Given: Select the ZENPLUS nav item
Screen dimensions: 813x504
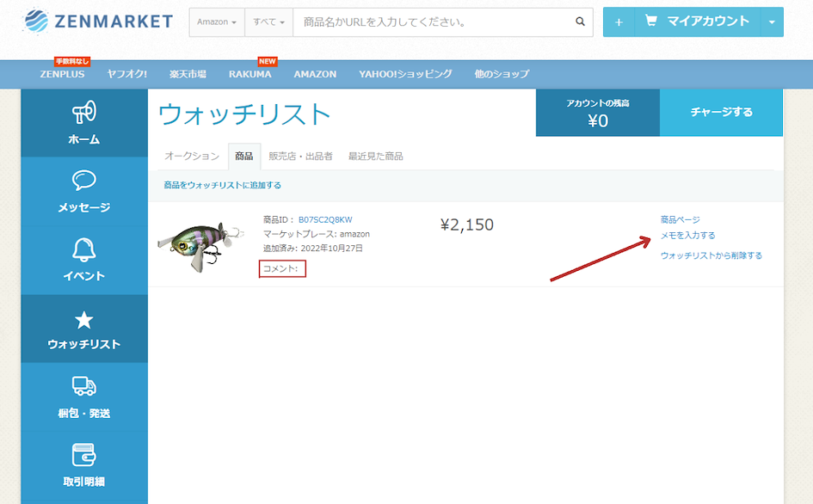Looking at the screenshot, I should tap(62, 74).
